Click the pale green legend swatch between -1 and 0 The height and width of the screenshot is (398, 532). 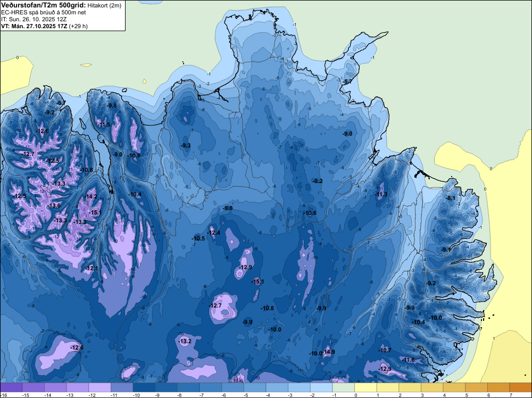(x=343, y=387)
